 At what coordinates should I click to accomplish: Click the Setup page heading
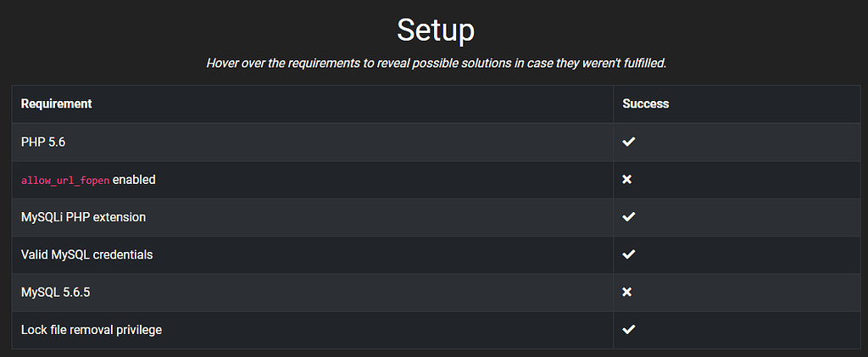[436, 31]
